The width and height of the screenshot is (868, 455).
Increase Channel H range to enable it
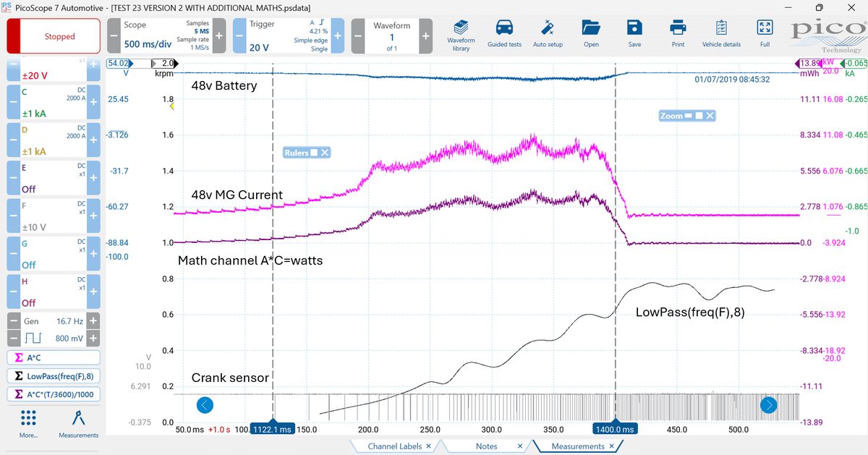pyautogui.click(x=93, y=291)
